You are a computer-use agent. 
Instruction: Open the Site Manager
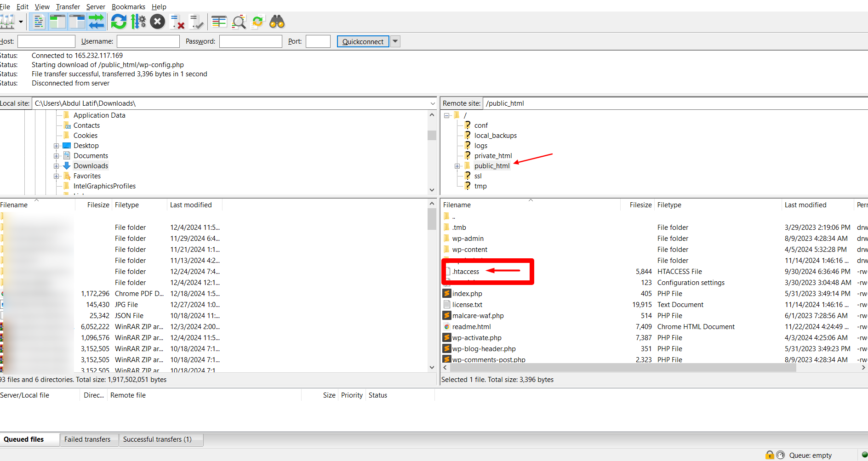7,21
